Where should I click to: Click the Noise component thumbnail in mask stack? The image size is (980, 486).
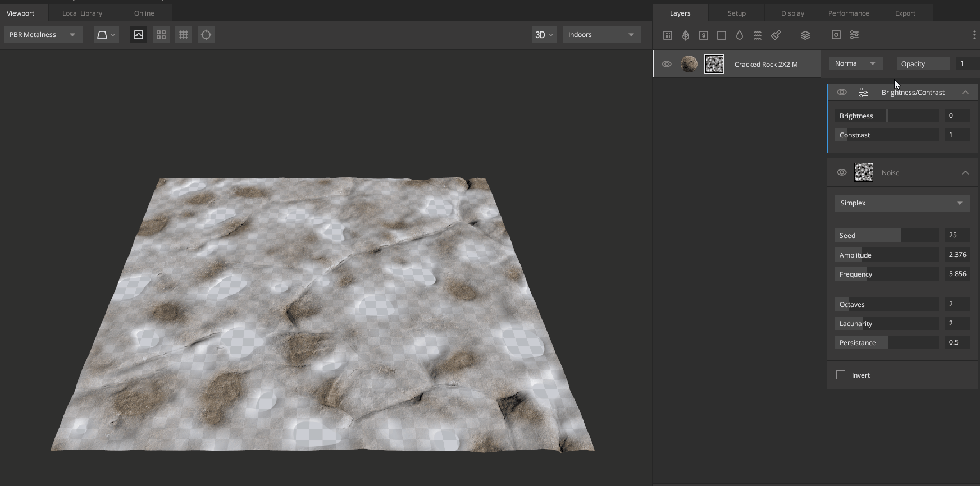point(864,172)
